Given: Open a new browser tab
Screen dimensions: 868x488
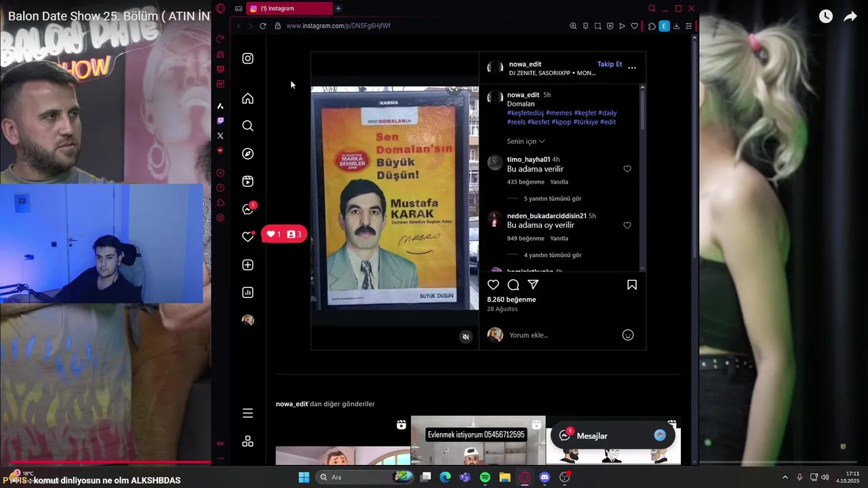Looking at the screenshot, I should pyautogui.click(x=338, y=8).
